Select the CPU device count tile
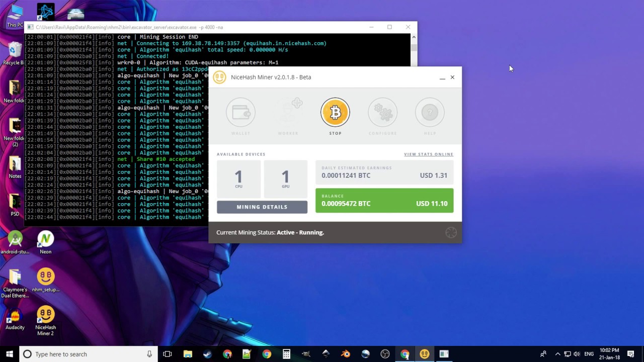 pos(238,178)
